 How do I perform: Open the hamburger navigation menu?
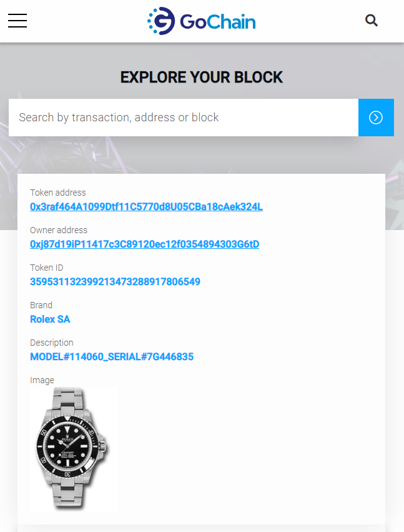pyautogui.click(x=17, y=21)
